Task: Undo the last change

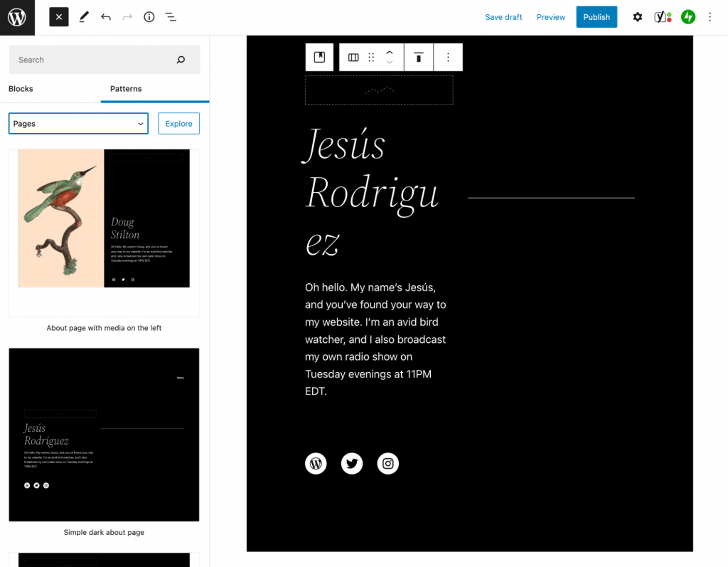Action: point(106,17)
